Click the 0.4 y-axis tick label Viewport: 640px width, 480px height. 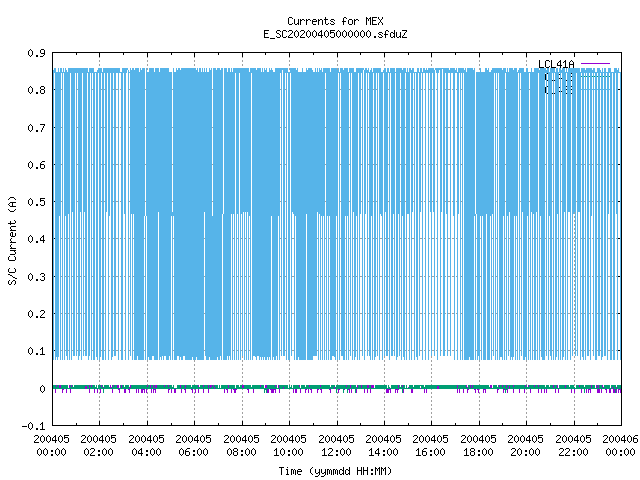pos(36,239)
